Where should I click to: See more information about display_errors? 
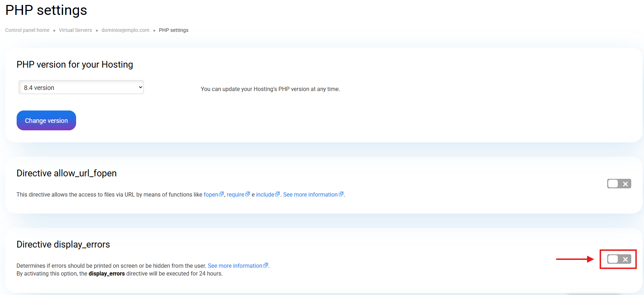tap(235, 266)
